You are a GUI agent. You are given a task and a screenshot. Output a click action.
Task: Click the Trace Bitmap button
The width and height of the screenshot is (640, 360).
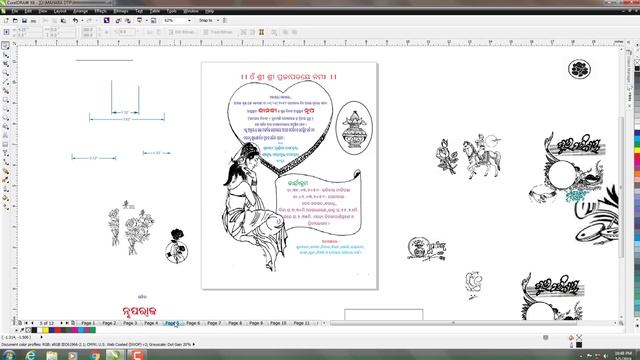[218, 32]
